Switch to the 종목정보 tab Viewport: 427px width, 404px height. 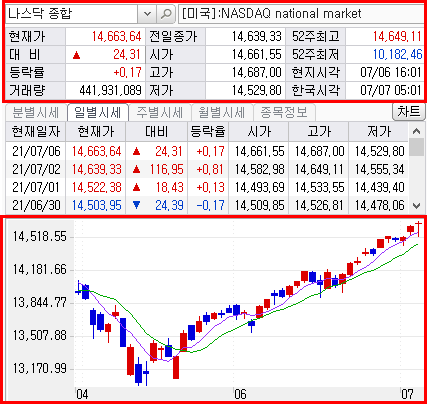(x=284, y=112)
